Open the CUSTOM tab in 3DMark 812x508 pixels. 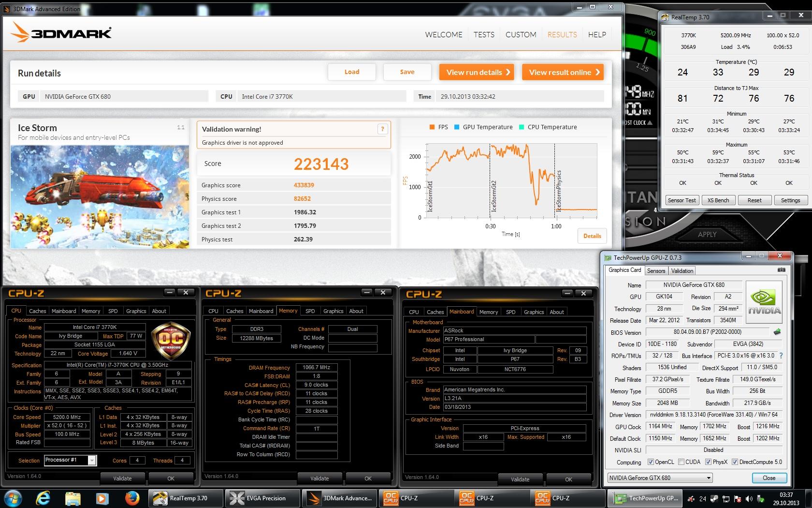[521, 35]
